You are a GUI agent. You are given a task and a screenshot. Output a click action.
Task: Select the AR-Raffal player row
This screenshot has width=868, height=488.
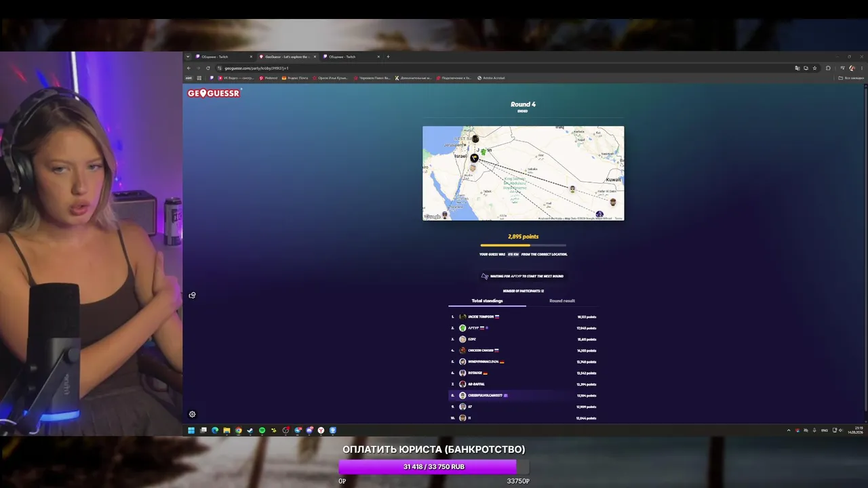tap(524, 384)
